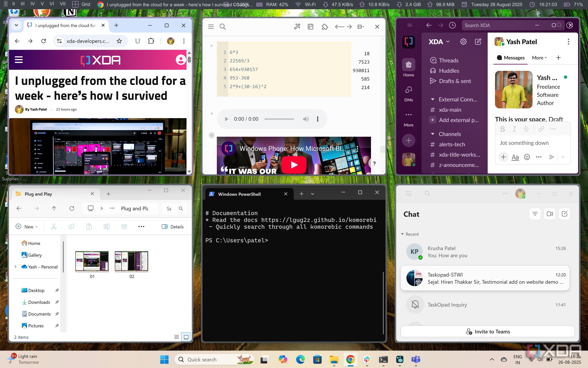Open hamburger menu in notes app
This screenshot has width=588, height=368.
211,26
